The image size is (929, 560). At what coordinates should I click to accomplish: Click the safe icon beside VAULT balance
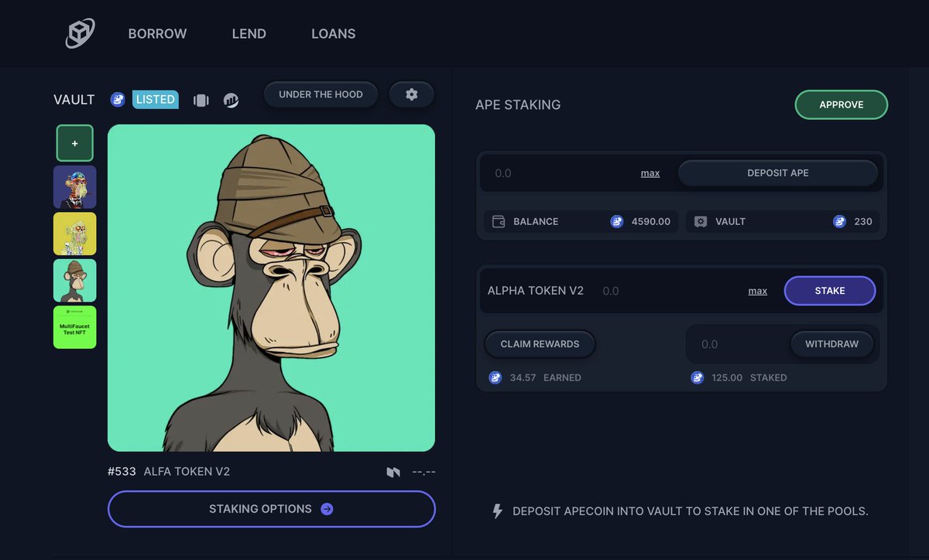(701, 221)
